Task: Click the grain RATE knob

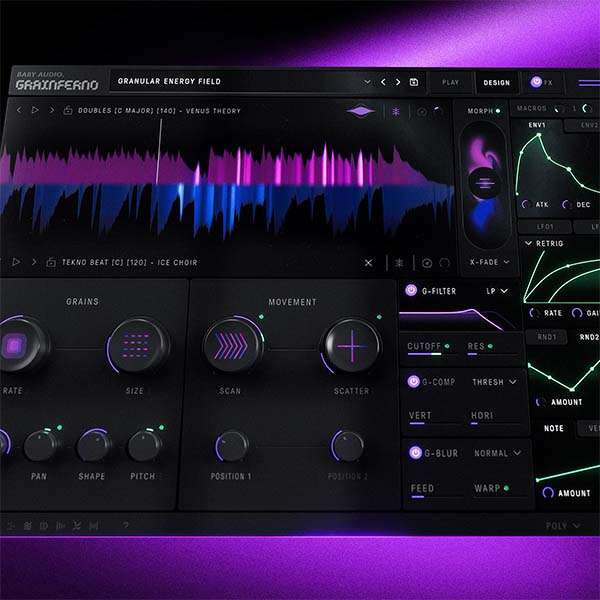Action: pyautogui.click(x=15, y=345)
